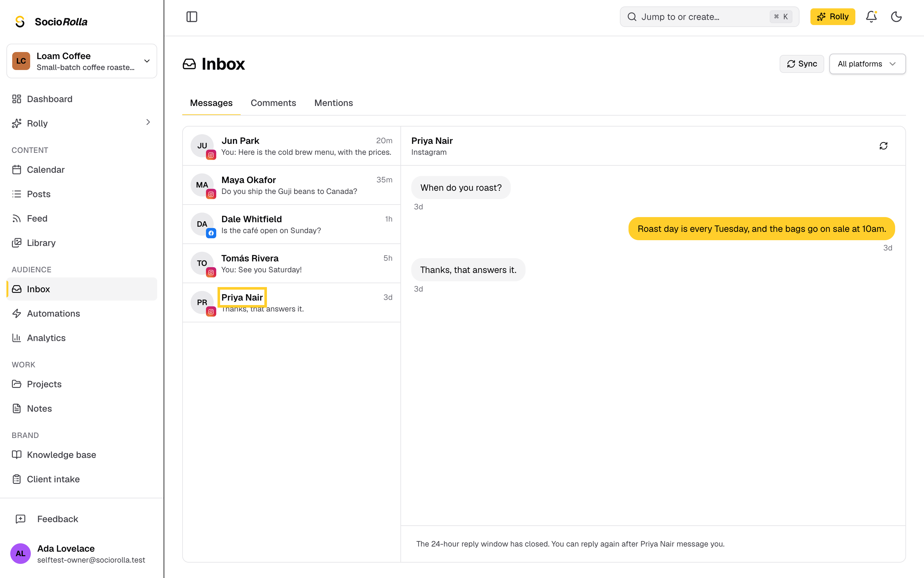The image size is (924, 578).
Task: Switch to the Comments tab
Action: [x=273, y=103]
